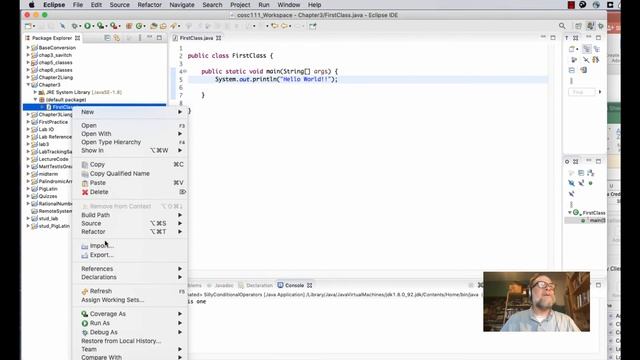The image size is (640, 360).
Task: Open the Run As submenu
Action: pos(130,323)
